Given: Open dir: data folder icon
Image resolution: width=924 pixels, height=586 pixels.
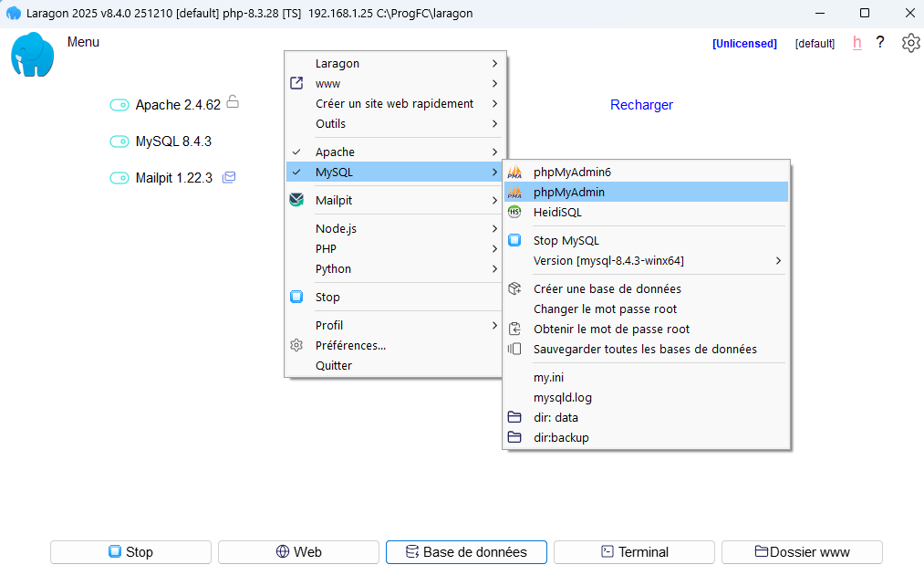Looking at the screenshot, I should [516, 417].
